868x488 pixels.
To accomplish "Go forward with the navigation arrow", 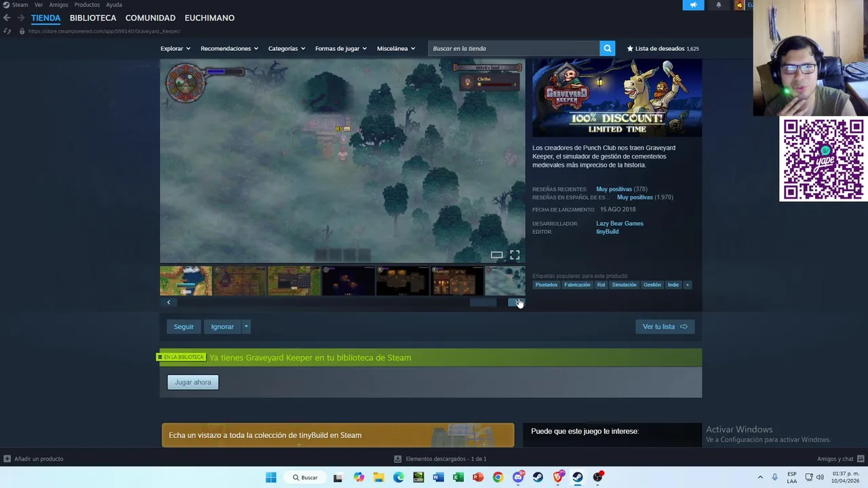I will (x=21, y=18).
